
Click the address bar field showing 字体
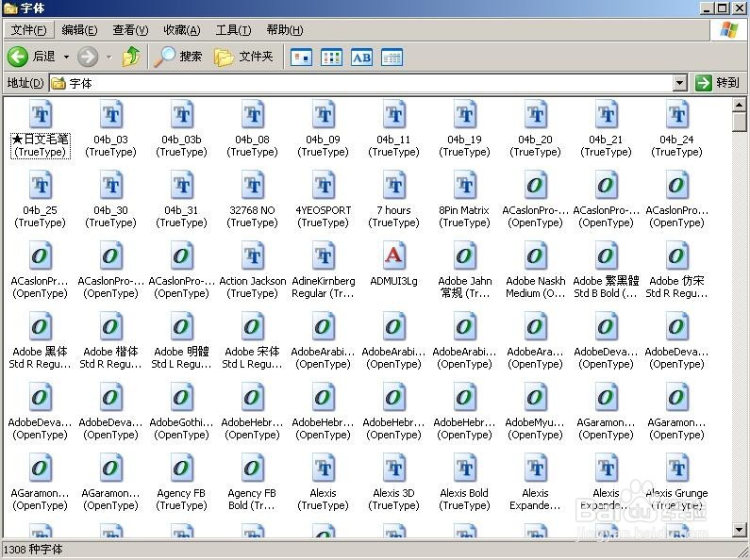pos(368,83)
